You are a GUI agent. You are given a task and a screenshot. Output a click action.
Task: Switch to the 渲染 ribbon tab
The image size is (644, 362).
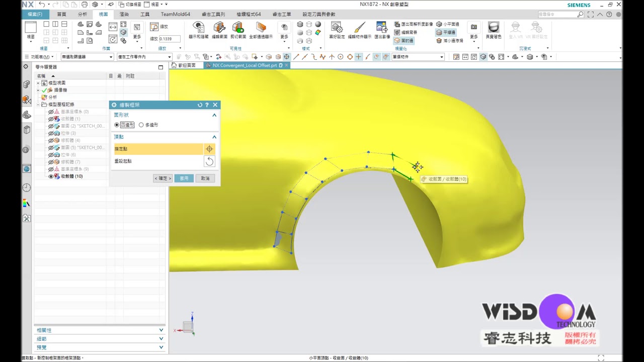(x=124, y=14)
